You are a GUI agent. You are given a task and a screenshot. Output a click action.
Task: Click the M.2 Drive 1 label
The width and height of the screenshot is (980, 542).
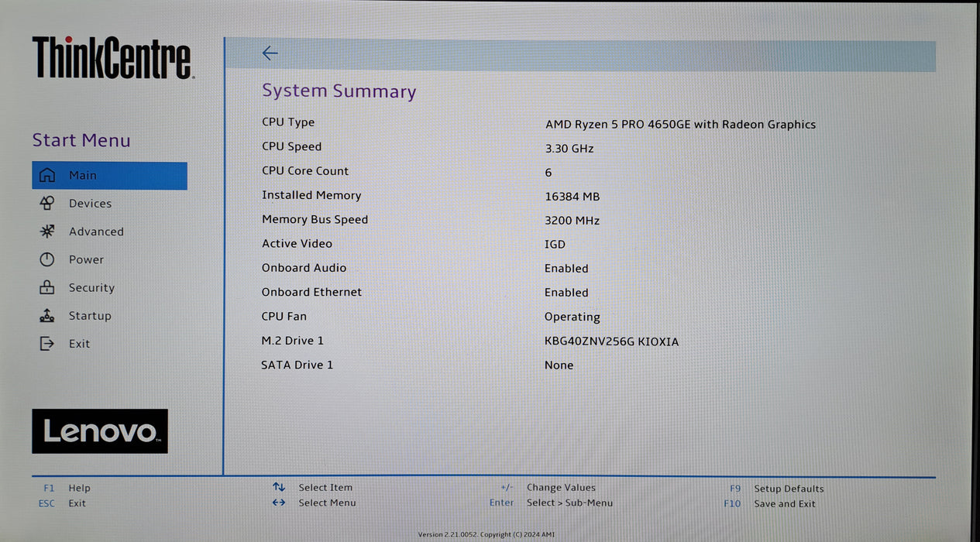pyautogui.click(x=293, y=341)
